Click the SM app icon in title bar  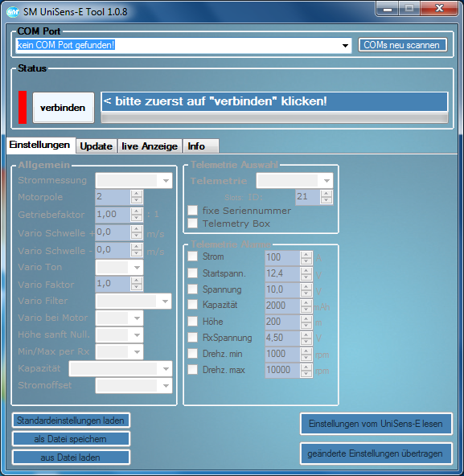13,12
